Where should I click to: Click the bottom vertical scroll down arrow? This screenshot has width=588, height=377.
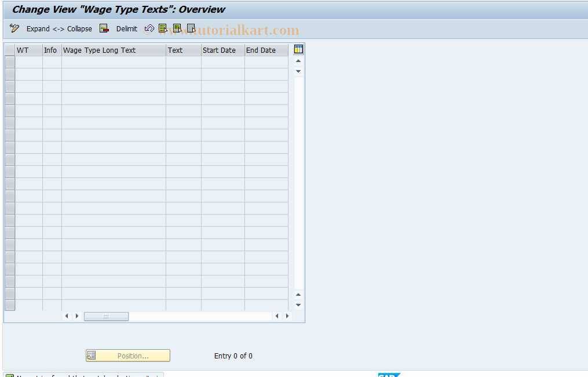[298, 305]
